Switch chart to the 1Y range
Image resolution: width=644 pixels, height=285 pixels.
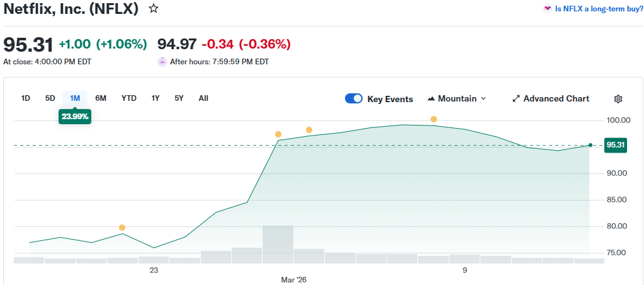coord(155,98)
